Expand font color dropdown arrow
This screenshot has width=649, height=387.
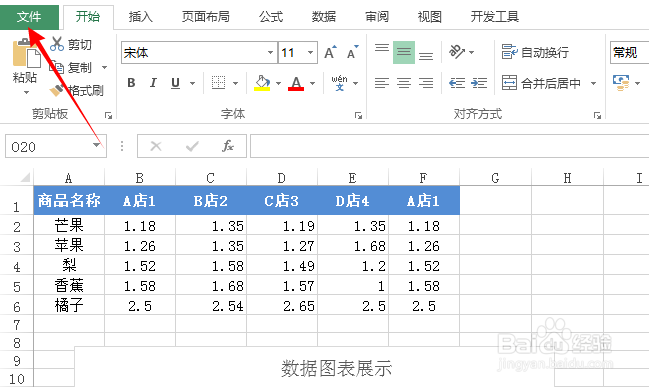click(x=312, y=83)
